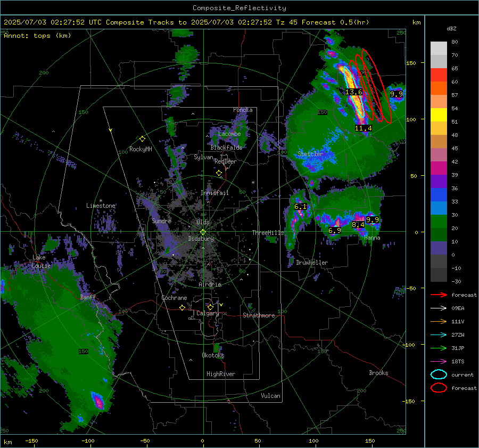This screenshot has width=479, height=448.
Task: Click the Hanna city label
Action: point(372,238)
